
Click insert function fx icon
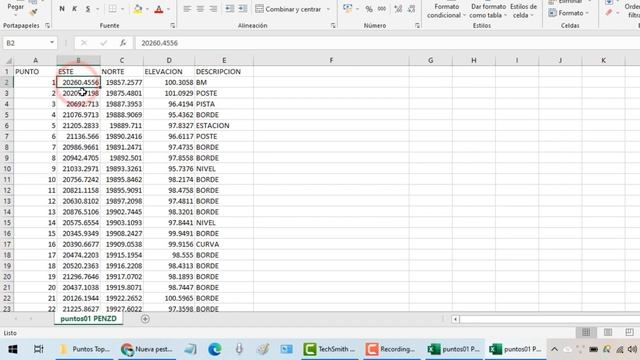click(x=123, y=43)
